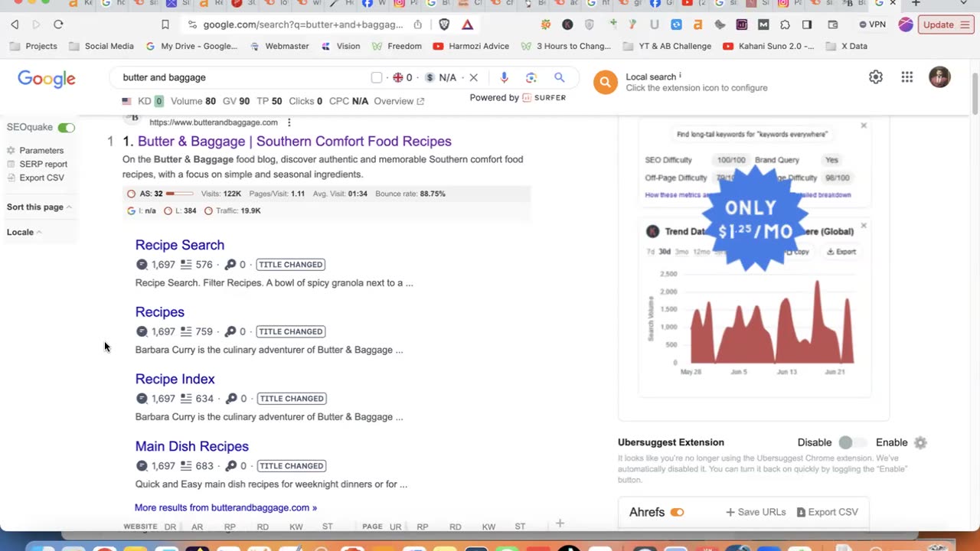Clear the search box with X
Viewport: 980px width, 551px height.
click(473, 77)
